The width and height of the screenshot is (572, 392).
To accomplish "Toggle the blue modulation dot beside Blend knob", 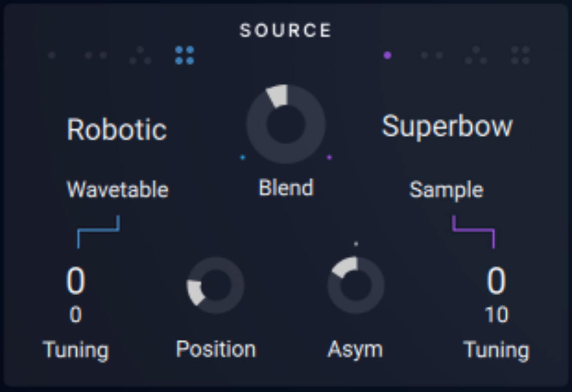I will [x=242, y=158].
